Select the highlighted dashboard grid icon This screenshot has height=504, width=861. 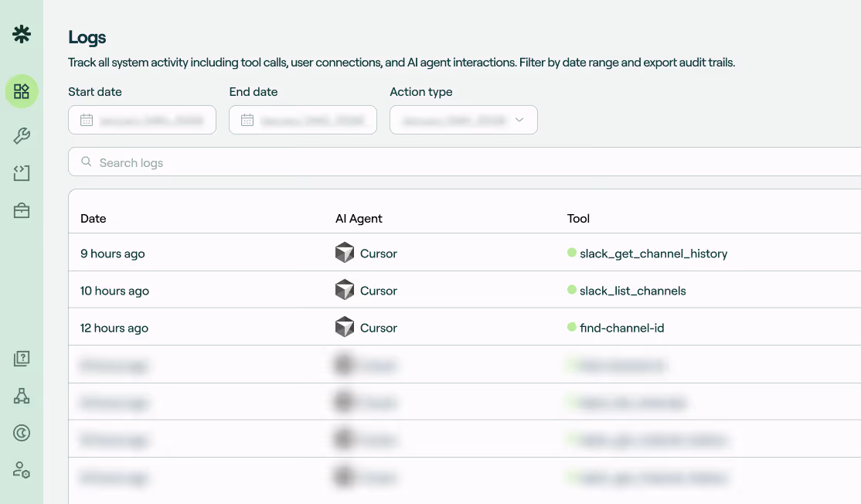(x=21, y=91)
